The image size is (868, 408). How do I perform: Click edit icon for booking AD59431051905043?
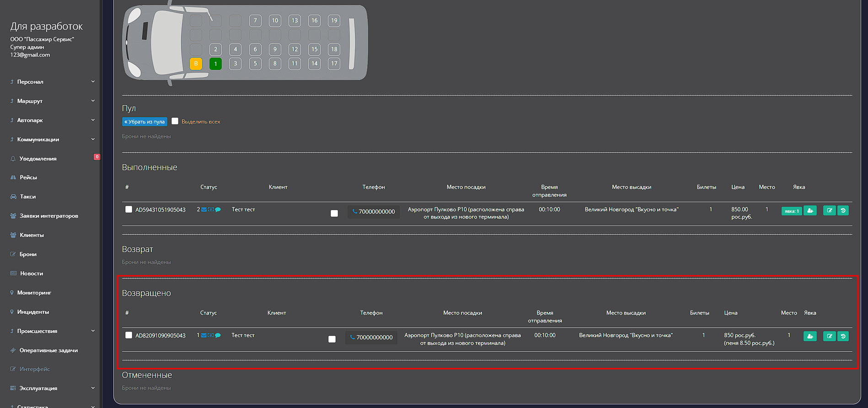point(829,210)
